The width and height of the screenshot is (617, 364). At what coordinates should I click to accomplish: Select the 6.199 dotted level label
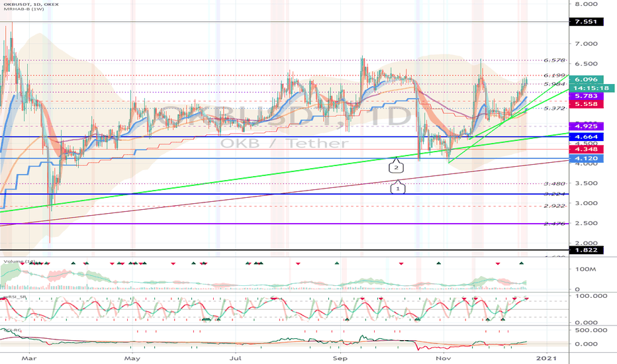(554, 75)
